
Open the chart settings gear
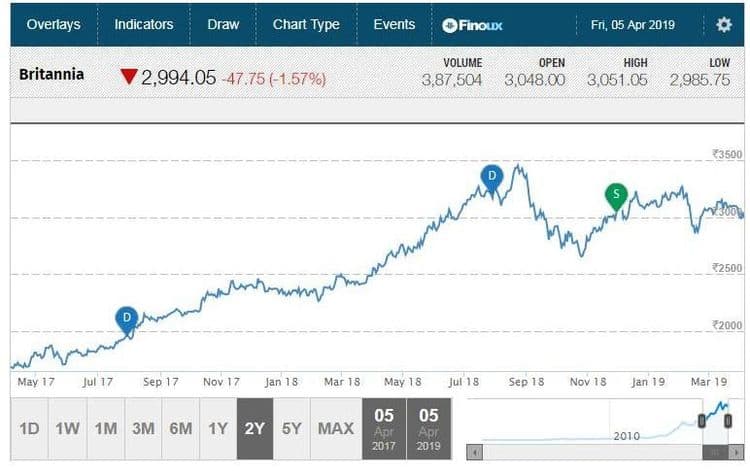click(x=724, y=25)
